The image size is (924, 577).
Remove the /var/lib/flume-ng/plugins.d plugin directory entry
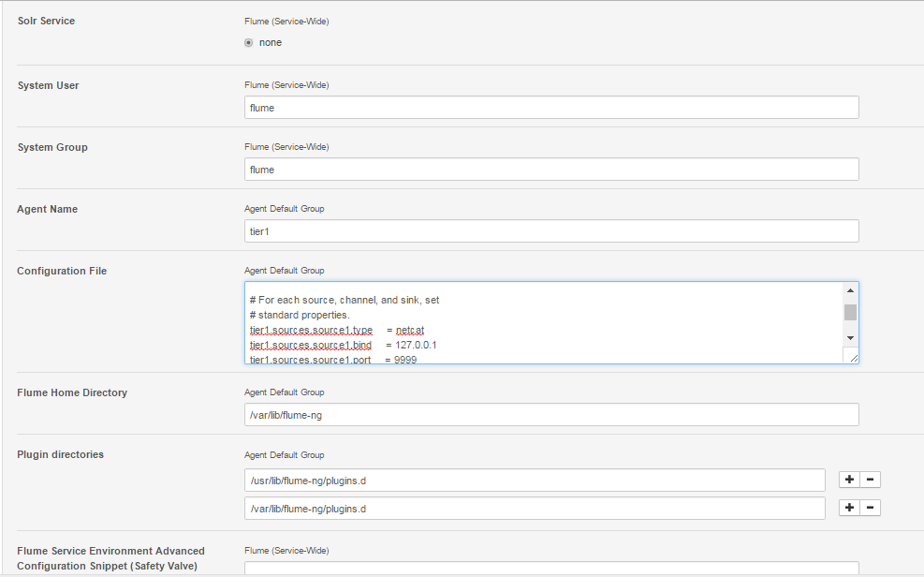(x=871, y=508)
